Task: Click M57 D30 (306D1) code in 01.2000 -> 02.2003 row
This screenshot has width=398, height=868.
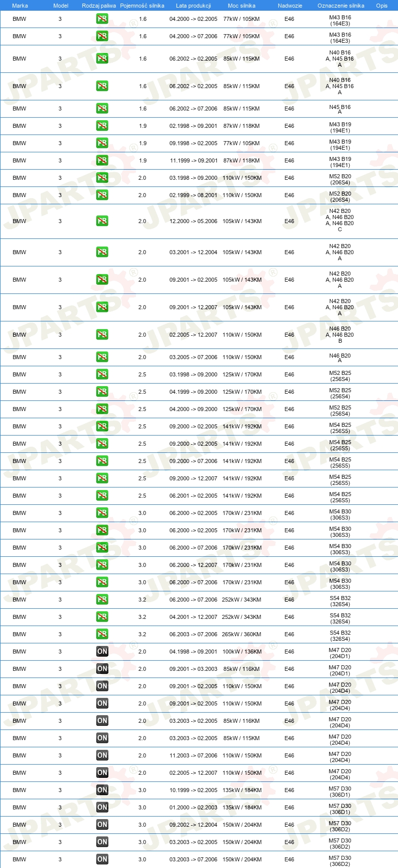Action: pos(340,809)
